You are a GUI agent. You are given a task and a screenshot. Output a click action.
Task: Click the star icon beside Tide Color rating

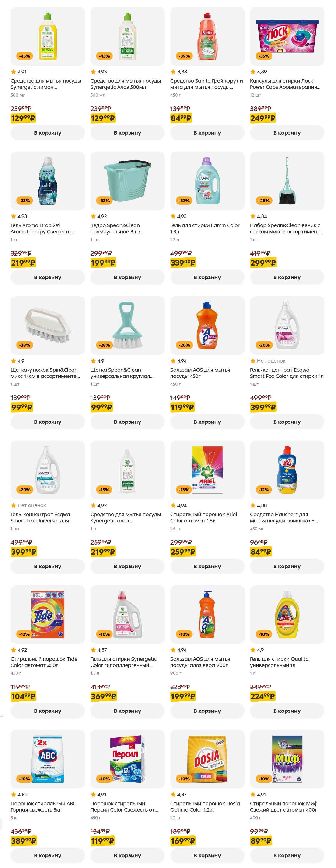(14, 650)
